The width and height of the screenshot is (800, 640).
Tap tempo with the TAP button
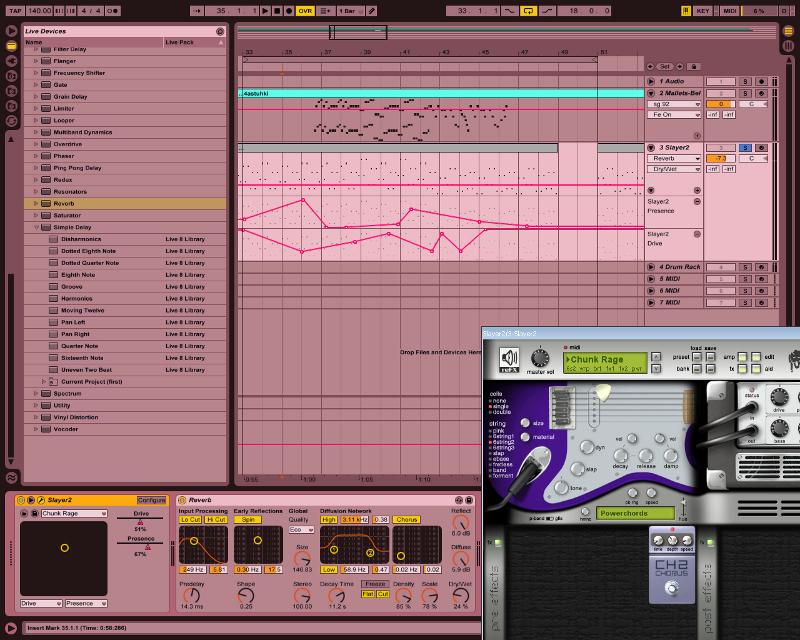(x=16, y=11)
